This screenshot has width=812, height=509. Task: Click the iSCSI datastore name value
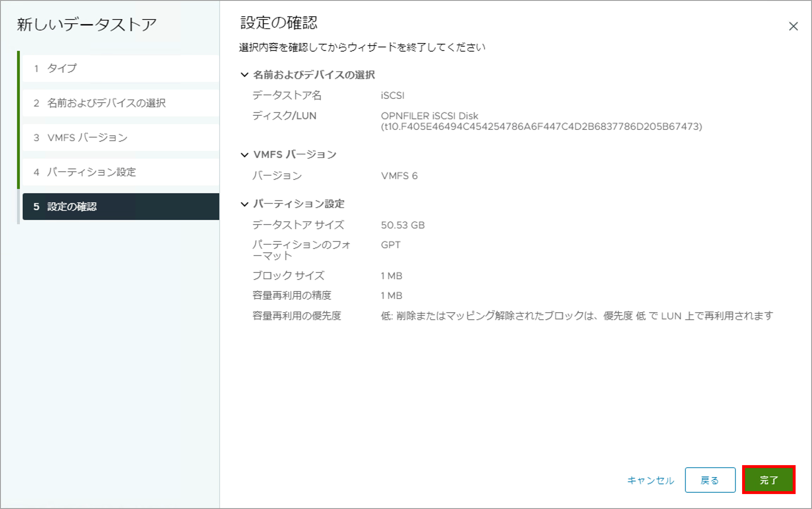click(392, 96)
